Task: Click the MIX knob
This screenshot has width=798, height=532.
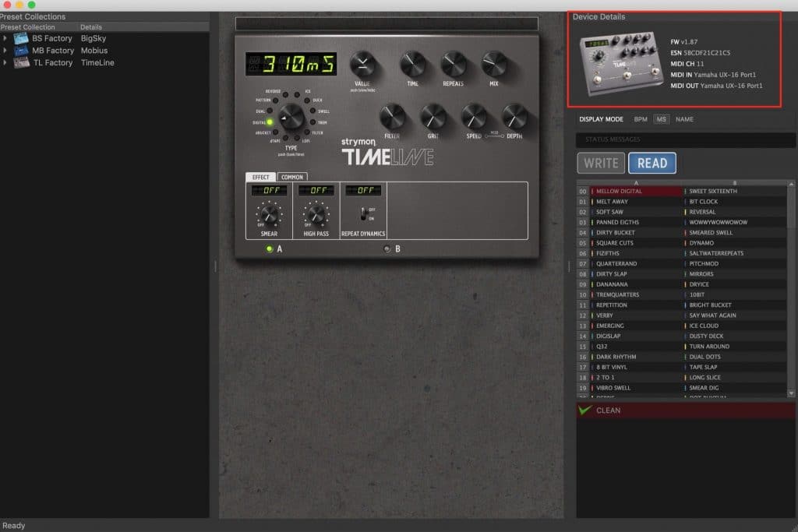Action: pyautogui.click(x=493, y=65)
